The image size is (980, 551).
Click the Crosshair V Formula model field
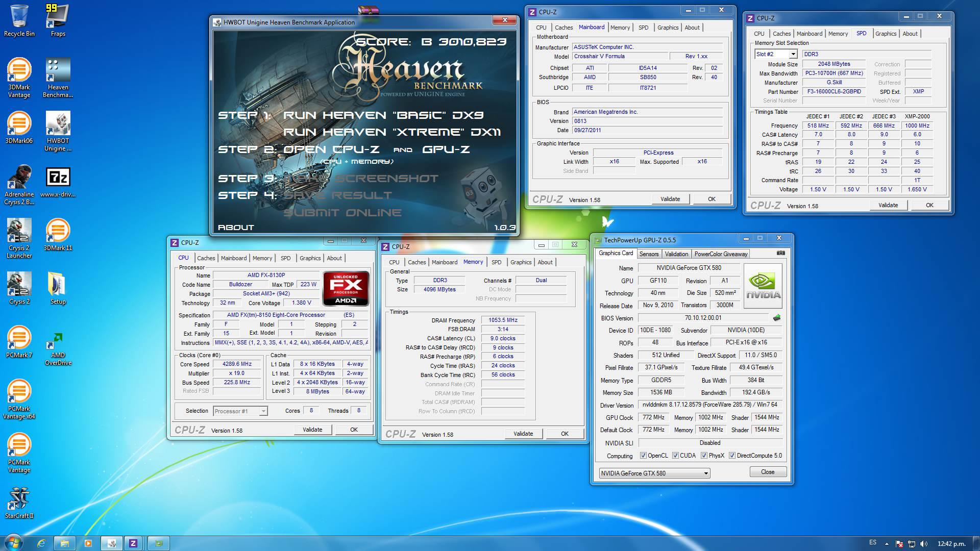click(619, 57)
